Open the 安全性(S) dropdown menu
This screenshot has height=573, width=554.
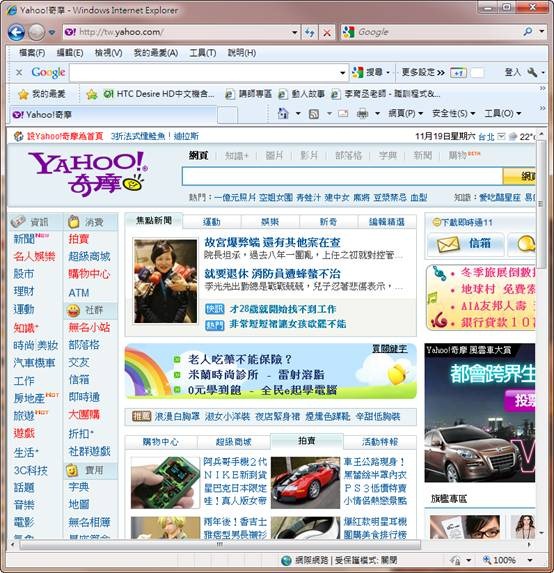click(x=454, y=114)
